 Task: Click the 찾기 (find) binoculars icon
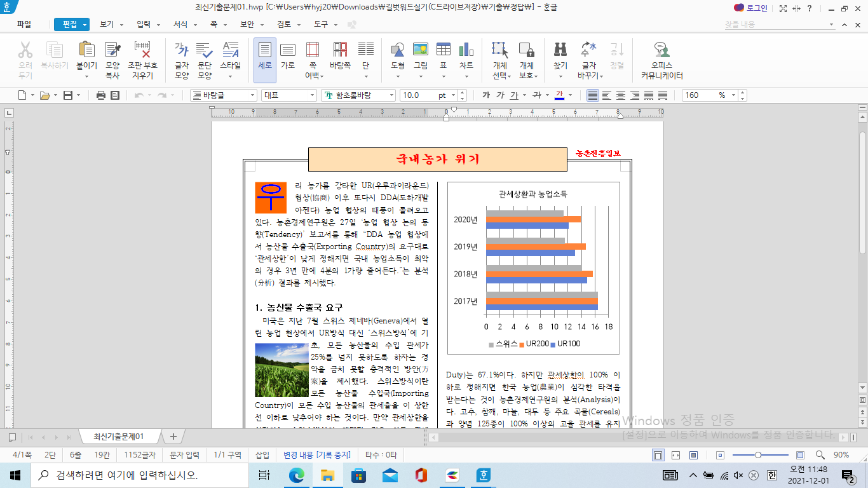[x=560, y=50]
